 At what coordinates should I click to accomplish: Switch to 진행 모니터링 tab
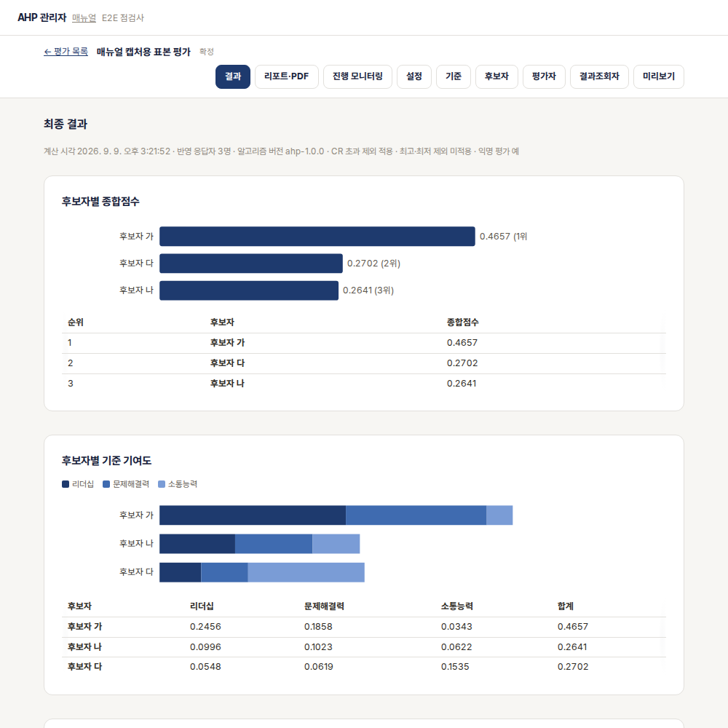(x=357, y=76)
